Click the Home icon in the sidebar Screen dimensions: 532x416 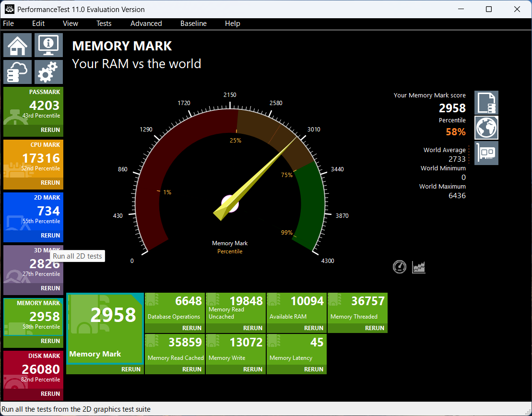(x=18, y=46)
